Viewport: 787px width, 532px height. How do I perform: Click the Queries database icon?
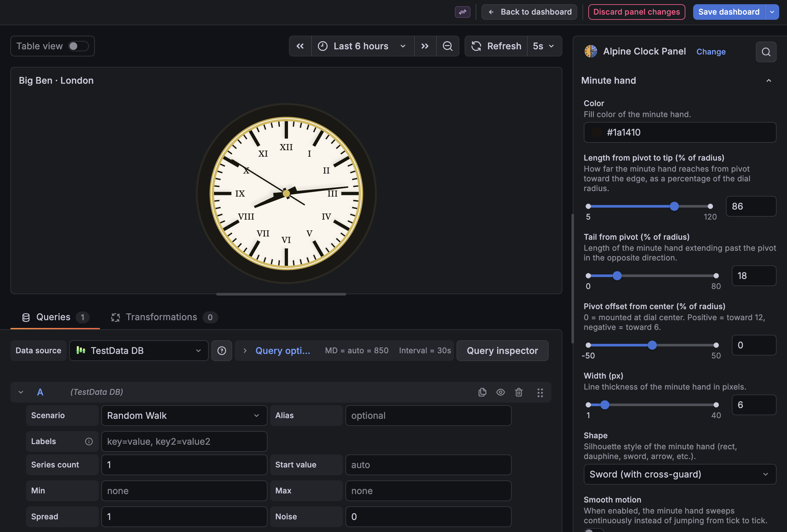point(26,318)
